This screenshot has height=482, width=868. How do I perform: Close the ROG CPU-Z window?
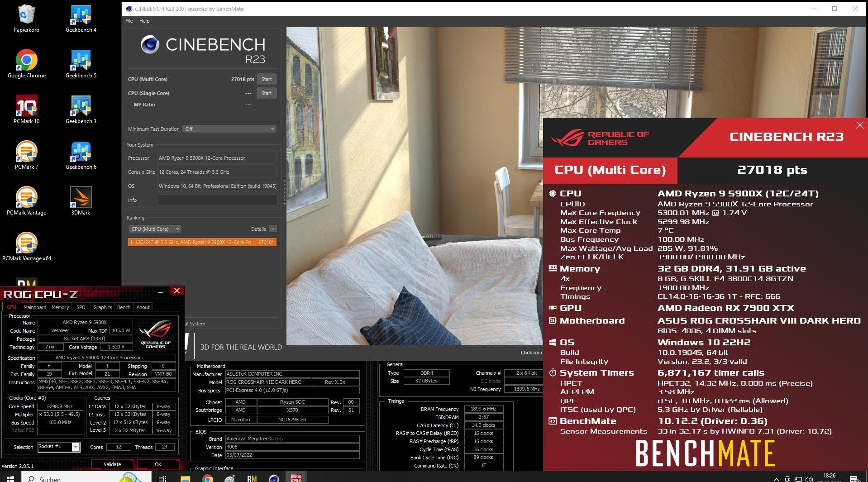click(x=177, y=291)
